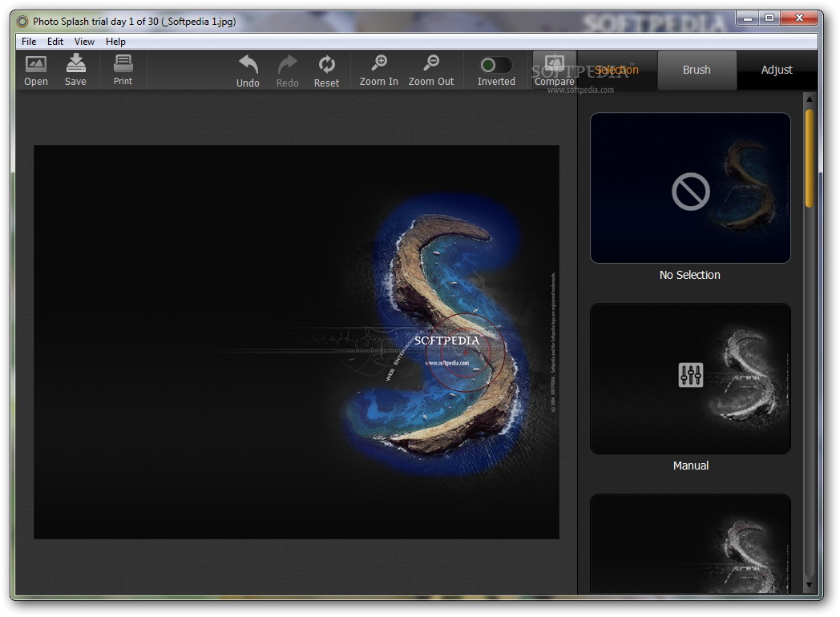Click the No Selection label text
The image size is (840, 617).
[689, 275]
